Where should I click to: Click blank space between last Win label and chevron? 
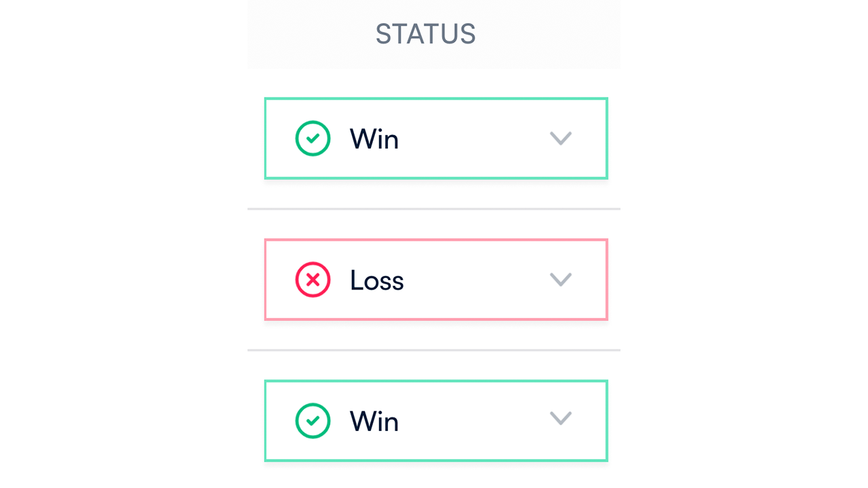(475, 421)
